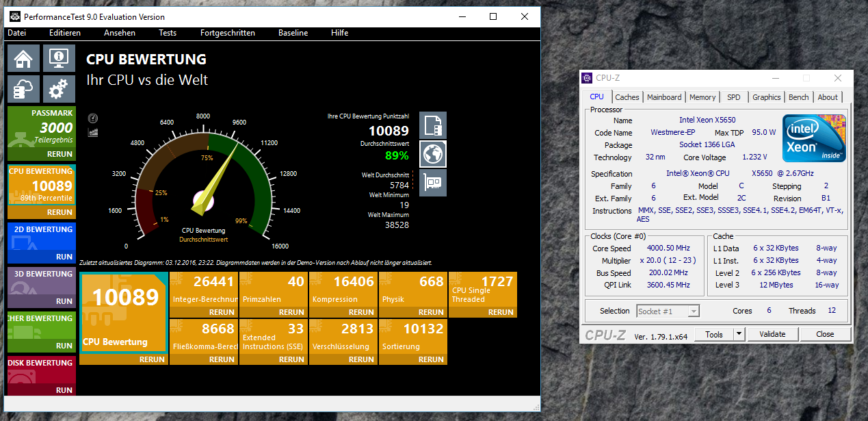This screenshot has height=421, width=868.
Task: Click the 4000.50 MHz core speed value
Action: [x=670, y=248]
